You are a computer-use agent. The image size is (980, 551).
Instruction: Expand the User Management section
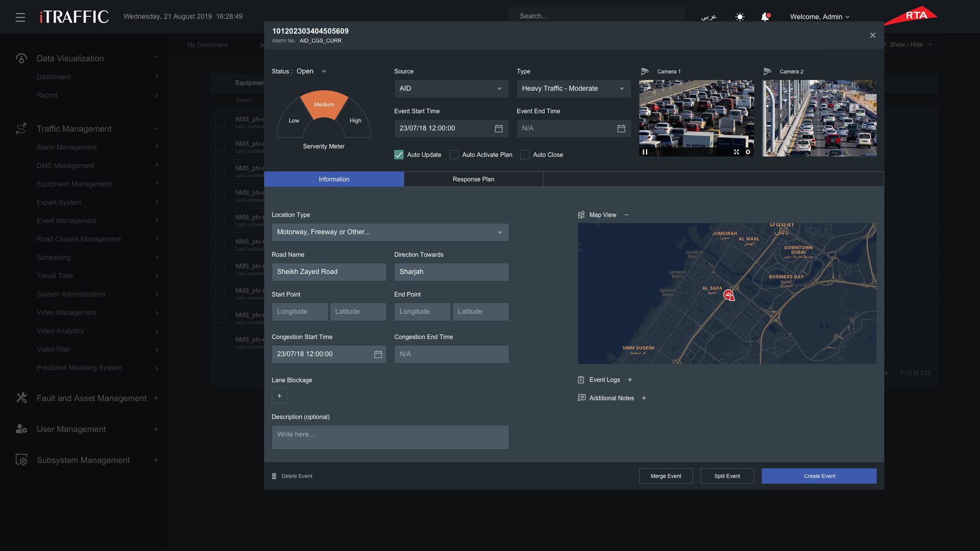(x=156, y=429)
